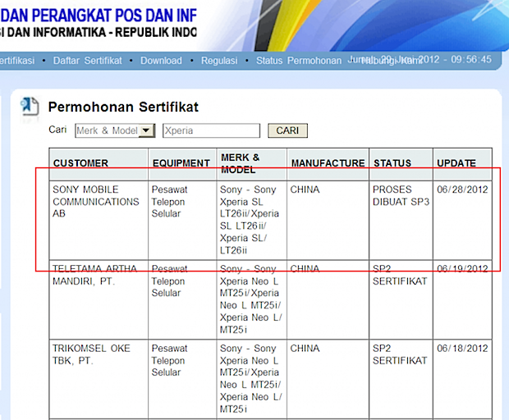Click the CUSTOMER column header
This screenshot has width=509, height=420.
coord(80,163)
